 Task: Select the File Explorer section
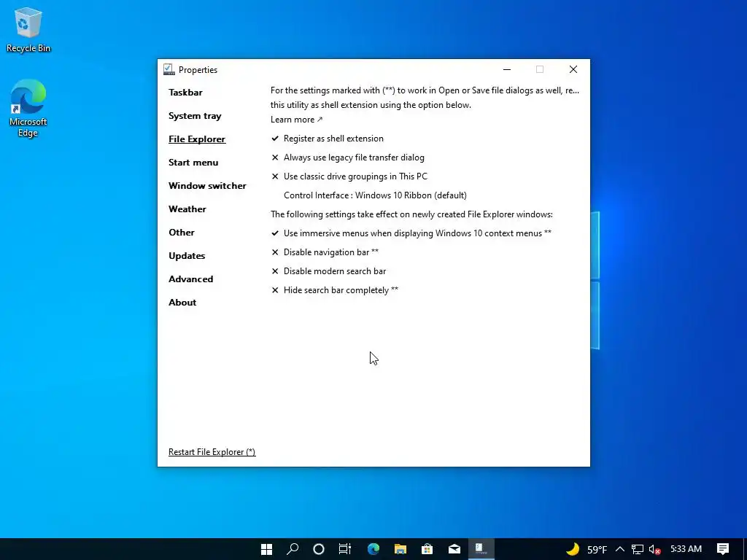click(197, 139)
